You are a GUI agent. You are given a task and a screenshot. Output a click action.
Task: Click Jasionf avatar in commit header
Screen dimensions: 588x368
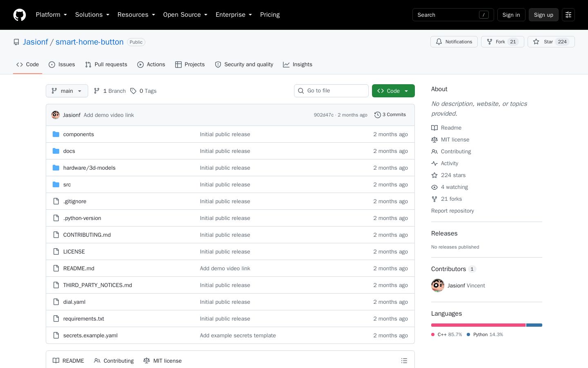point(56,115)
